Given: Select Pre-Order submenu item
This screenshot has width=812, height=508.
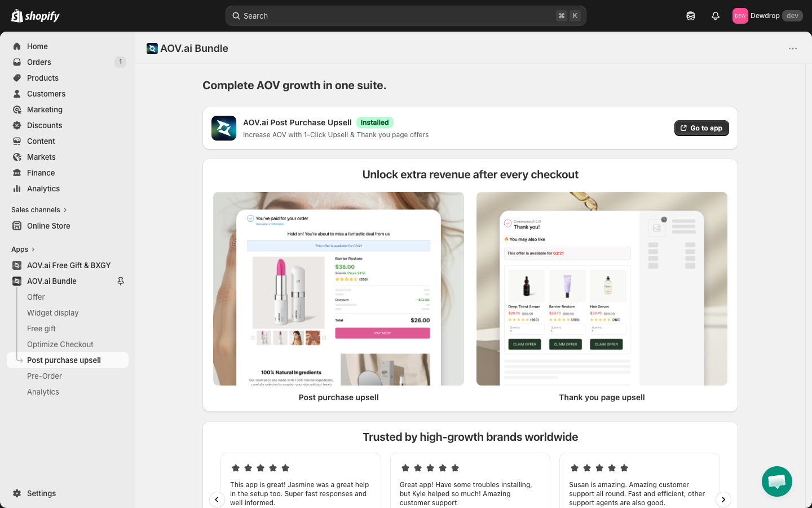Looking at the screenshot, I should 45,376.
